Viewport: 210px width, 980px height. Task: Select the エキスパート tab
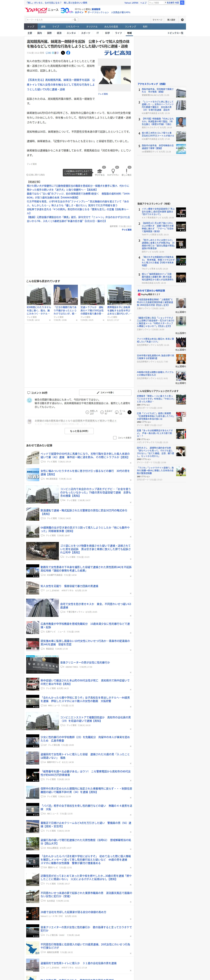click(72, 27)
